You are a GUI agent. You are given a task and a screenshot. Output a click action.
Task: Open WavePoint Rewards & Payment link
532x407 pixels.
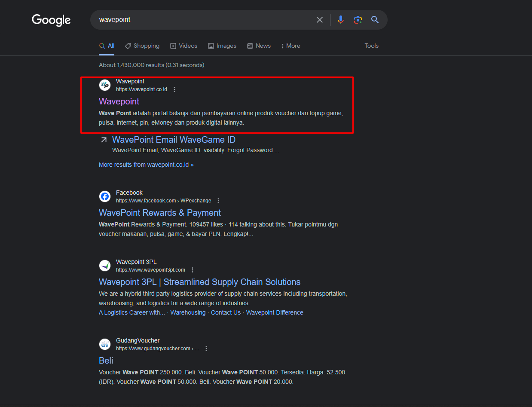[160, 213]
